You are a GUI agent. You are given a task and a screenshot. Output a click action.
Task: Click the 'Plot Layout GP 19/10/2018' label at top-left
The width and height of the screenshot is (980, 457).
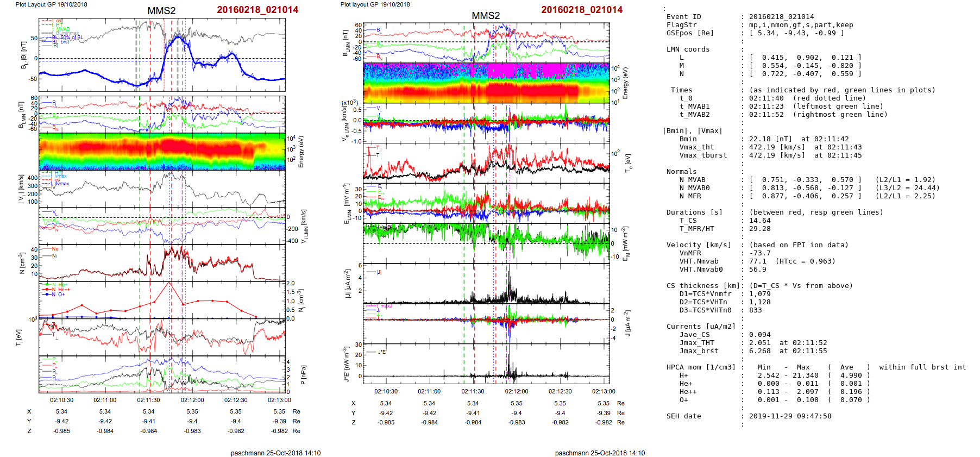52,4
